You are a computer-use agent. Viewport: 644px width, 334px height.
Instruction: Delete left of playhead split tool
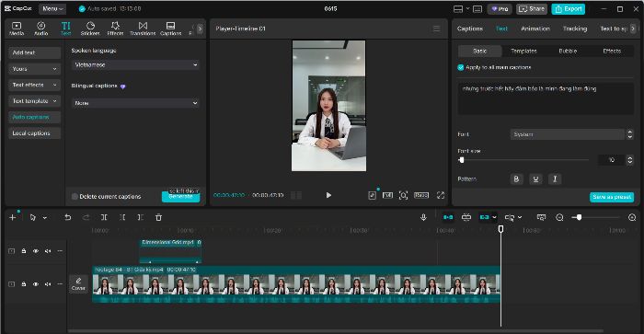coord(122,217)
